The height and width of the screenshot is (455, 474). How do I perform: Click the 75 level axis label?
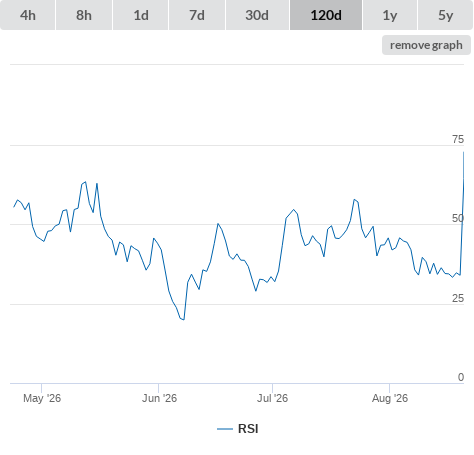click(x=458, y=139)
